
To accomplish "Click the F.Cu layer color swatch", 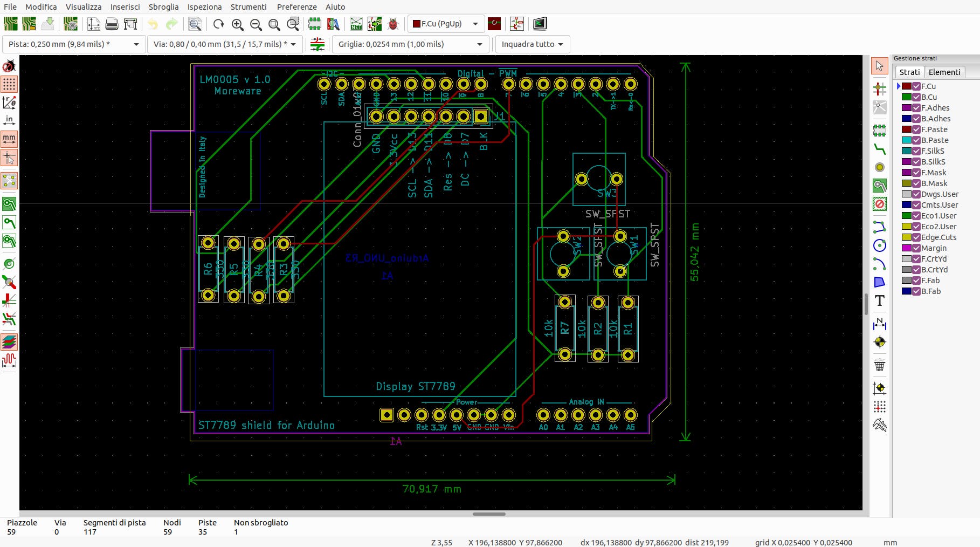I will 907,86.
